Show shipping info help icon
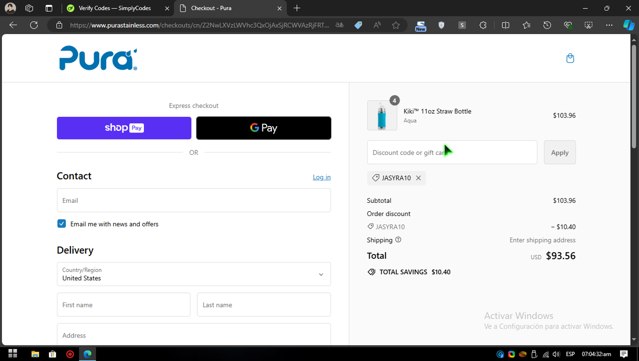This screenshot has width=639, height=361. (x=398, y=240)
